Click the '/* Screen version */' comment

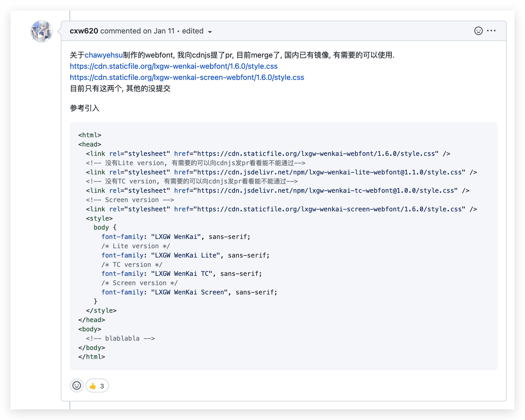pos(140,283)
